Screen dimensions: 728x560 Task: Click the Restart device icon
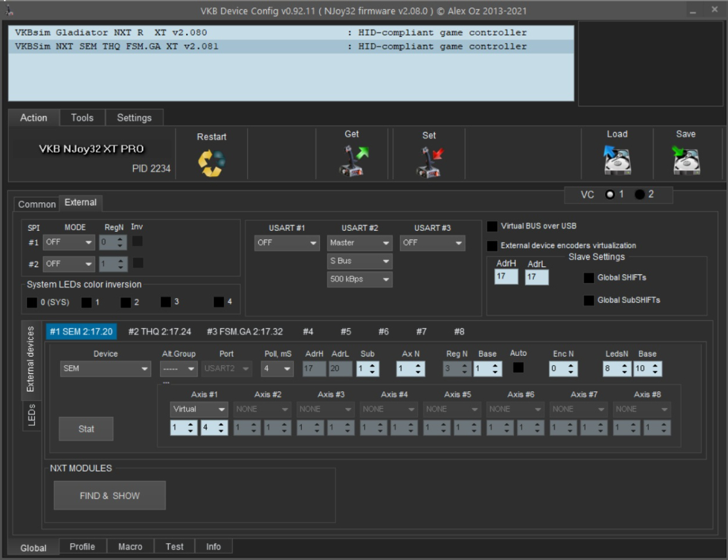[x=212, y=163]
